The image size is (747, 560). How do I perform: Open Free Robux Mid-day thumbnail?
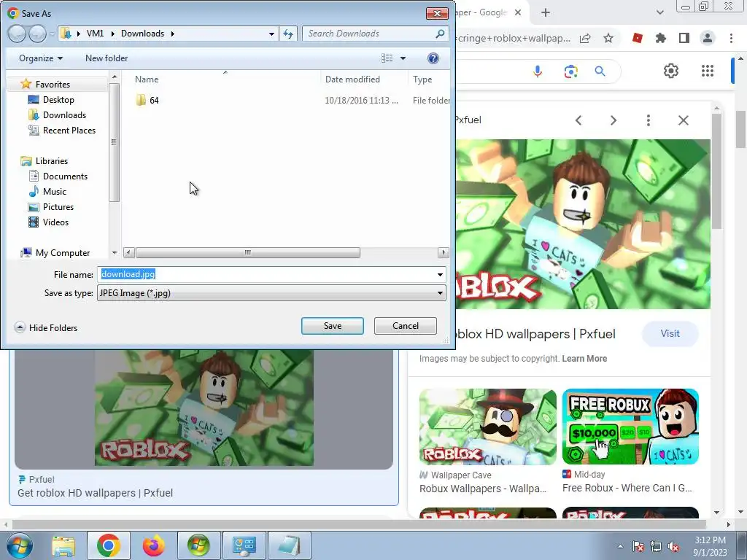click(x=630, y=426)
